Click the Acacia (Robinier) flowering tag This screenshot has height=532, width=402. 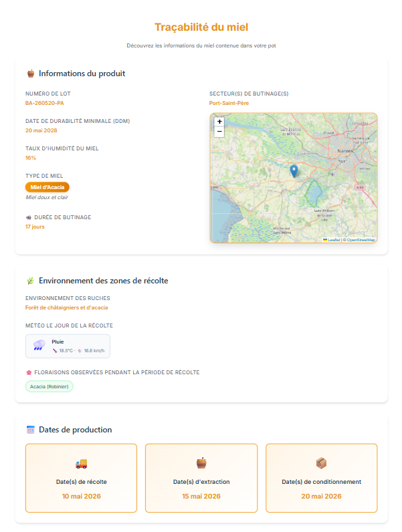coord(49,386)
